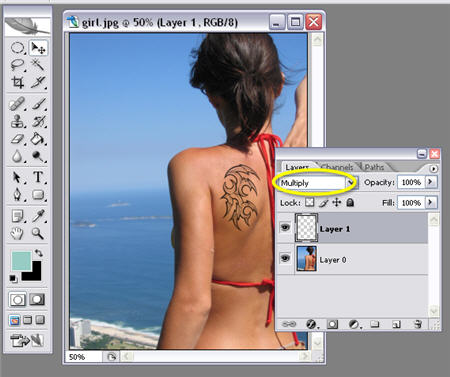Toggle lock transparent pixels
450x377 pixels.
pyautogui.click(x=310, y=202)
